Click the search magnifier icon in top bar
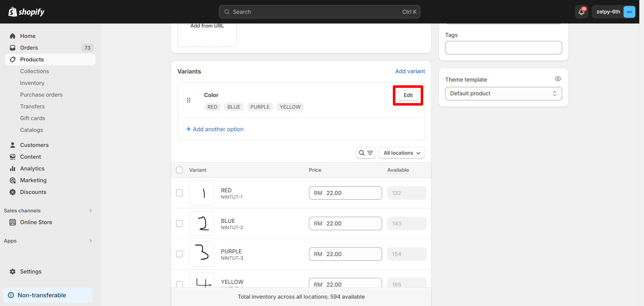This screenshot has width=644, height=306. (227, 12)
